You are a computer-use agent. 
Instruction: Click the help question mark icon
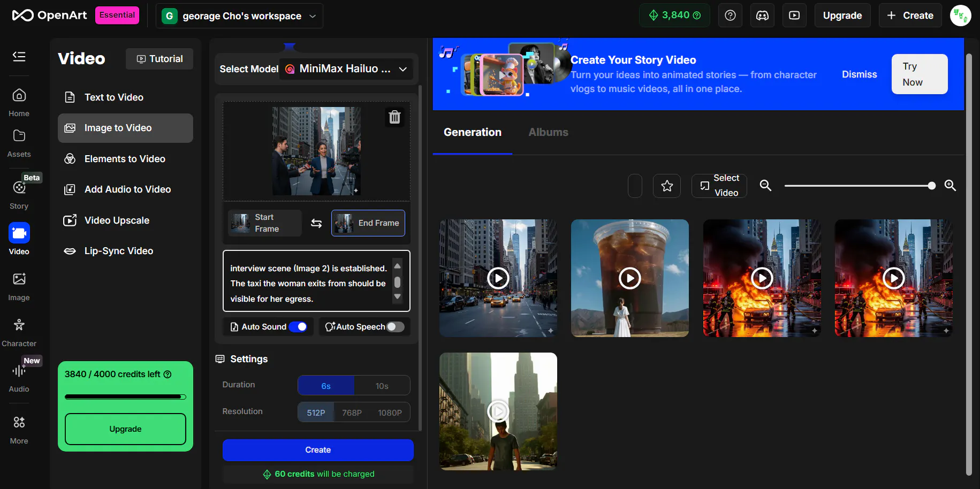click(x=730, y=16)
